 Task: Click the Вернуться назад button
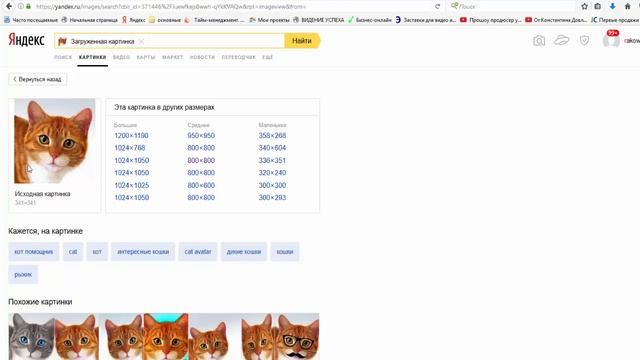pyautogui.click(x=38, y=79)
